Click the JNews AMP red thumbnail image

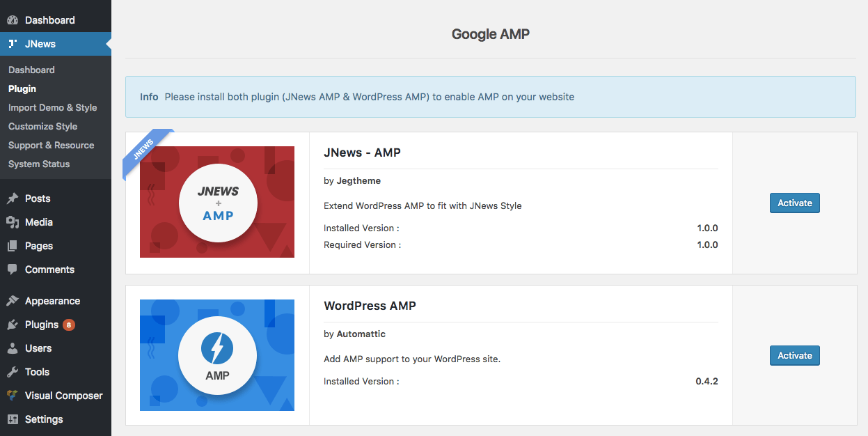217,202
